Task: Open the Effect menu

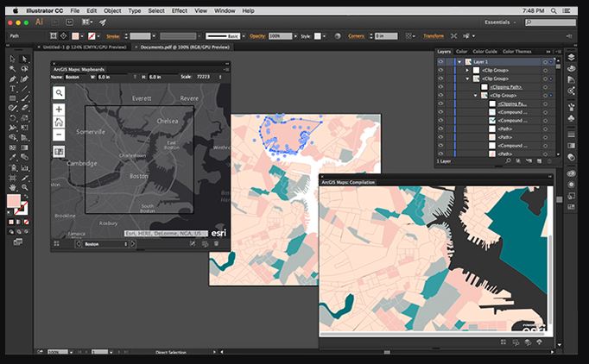Action: coord(180,9)
